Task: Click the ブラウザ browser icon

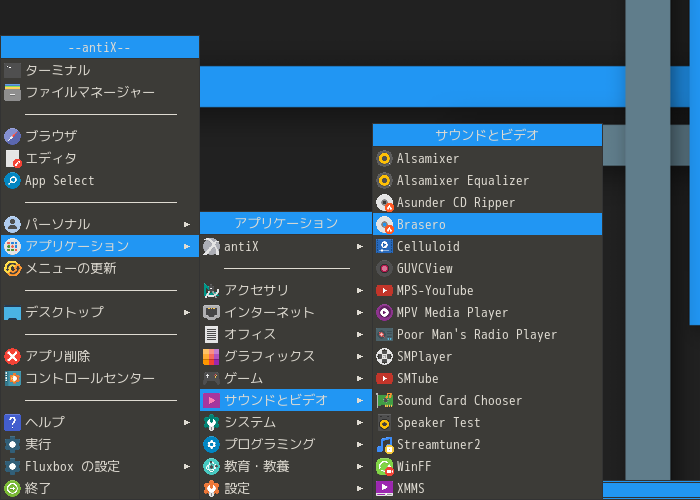Action: click(x=12, y=136)
